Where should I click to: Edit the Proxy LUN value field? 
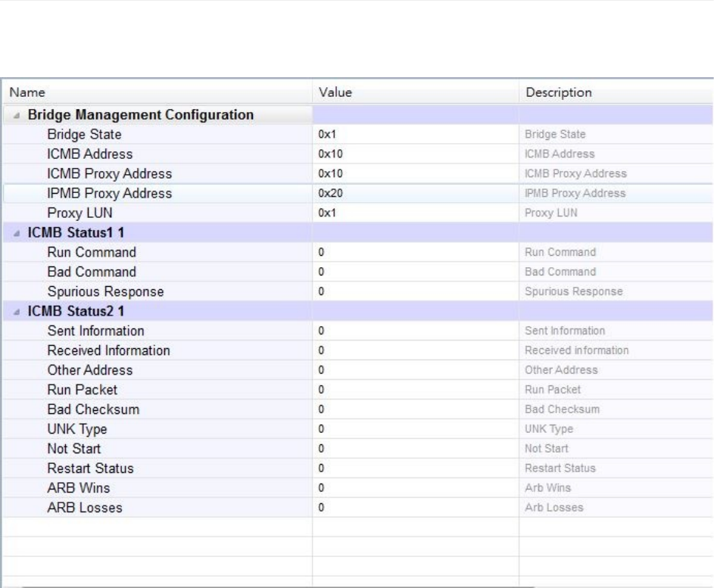pyautogui.click(x=416, y=213)
